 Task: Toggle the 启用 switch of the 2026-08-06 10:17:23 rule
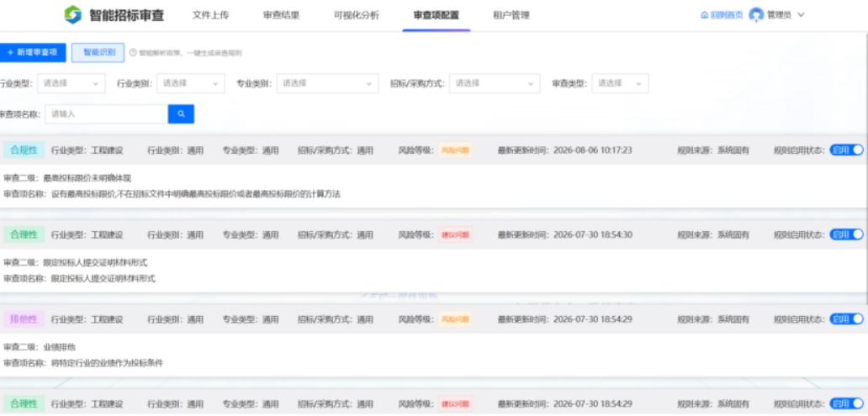(846, 150)
